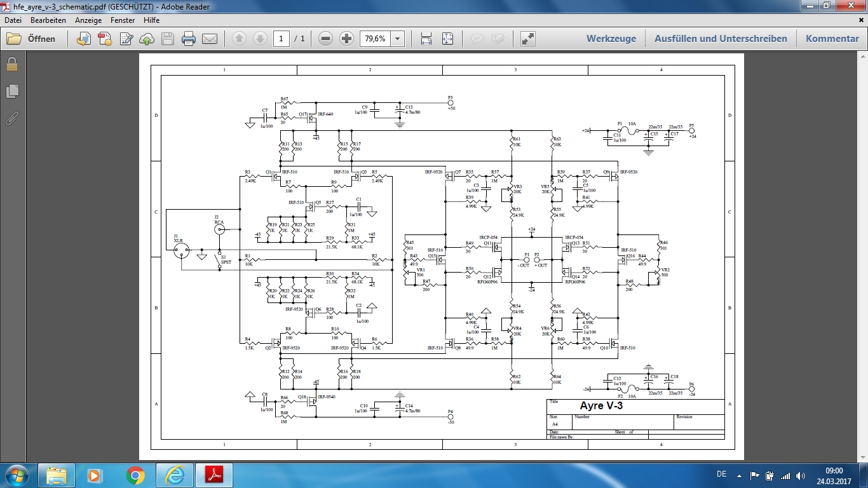The height and width of the screenshot is (488, 868).
Task: Click the fit width scrolling mode icon
Action: click(x=426, y=39)
